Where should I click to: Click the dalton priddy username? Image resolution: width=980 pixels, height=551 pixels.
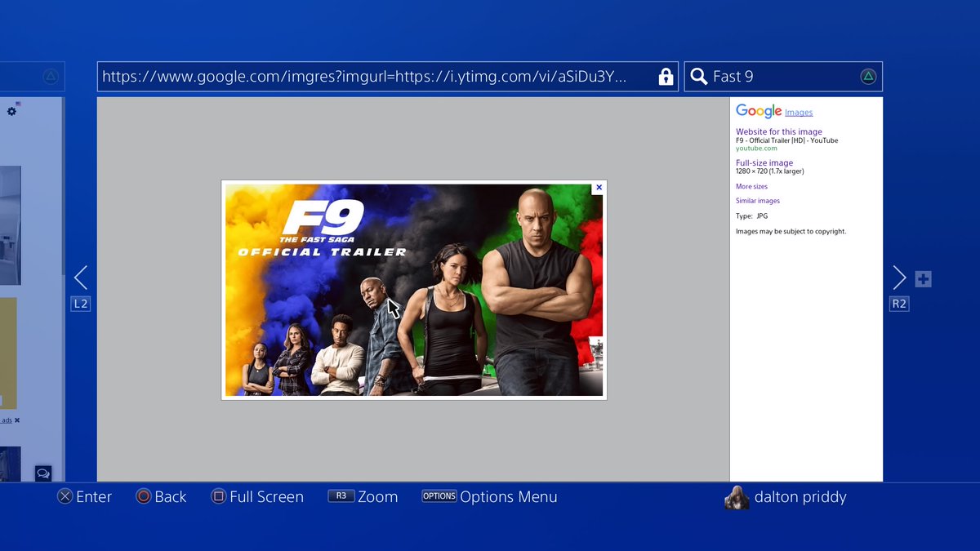click(800, 496)
